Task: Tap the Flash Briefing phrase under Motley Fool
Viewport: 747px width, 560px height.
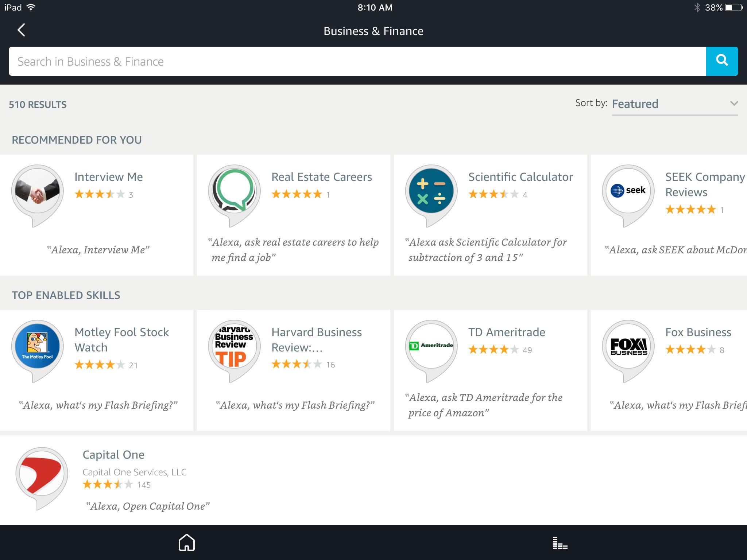Action: tap(98, 405)
